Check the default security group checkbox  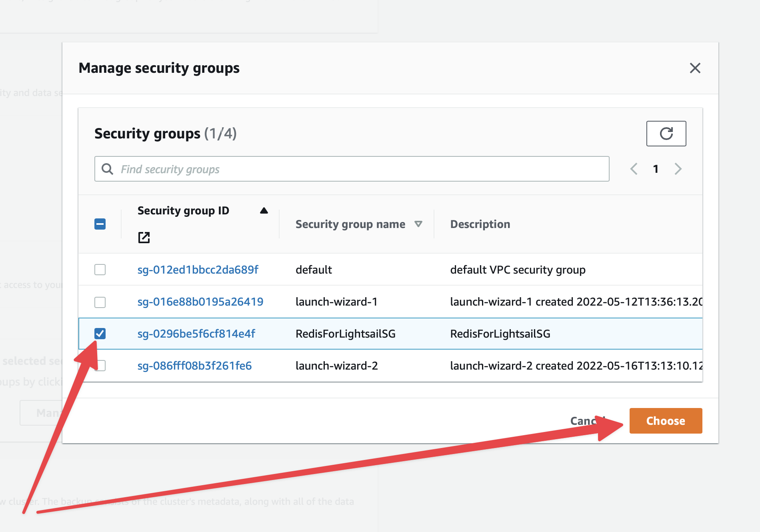click(100, 270)
